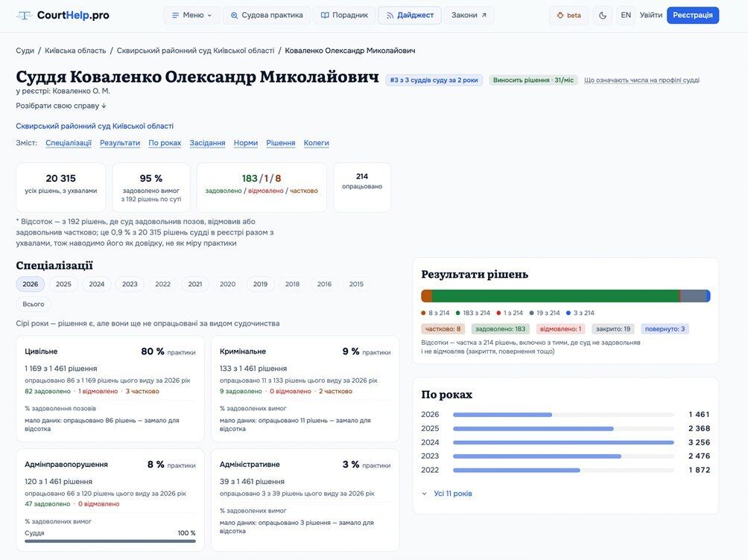The width and height of the screenshot is (748, 560).
Task: Open Закони external link
Action: pyautogui.click(x=469, y=15)
